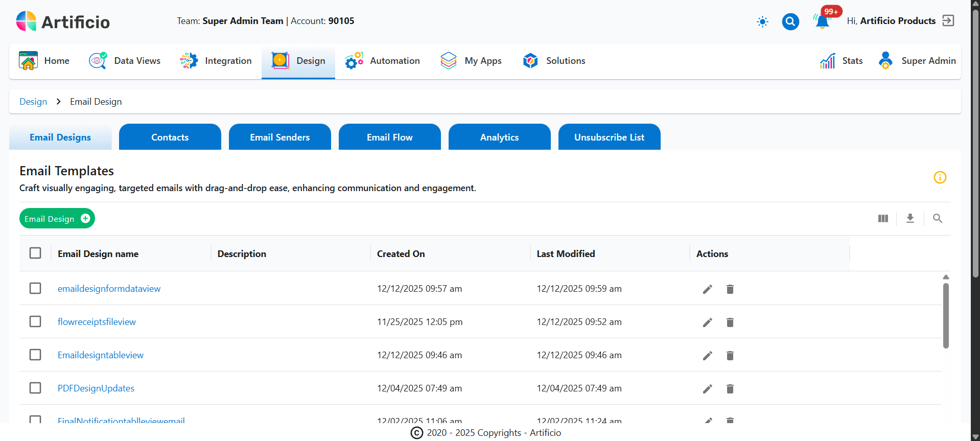Toggle the light/dark theme sun icon
Viewport: 980px width, 441px height.
762,21
